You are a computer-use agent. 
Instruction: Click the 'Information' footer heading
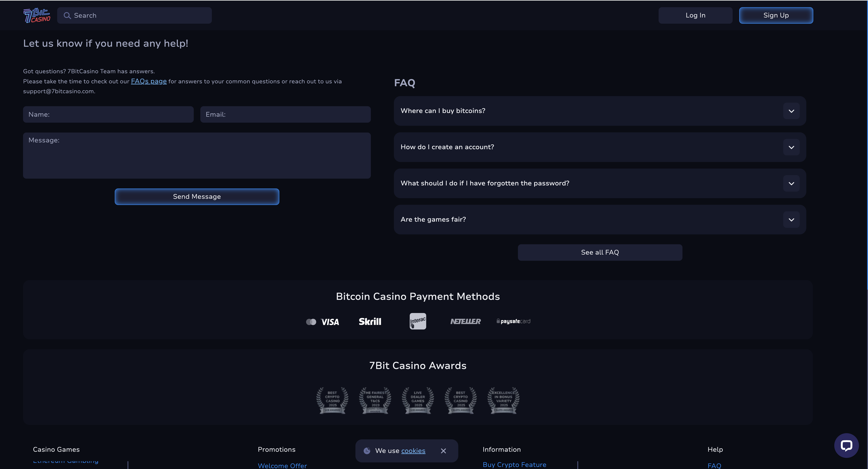[502, 449]
